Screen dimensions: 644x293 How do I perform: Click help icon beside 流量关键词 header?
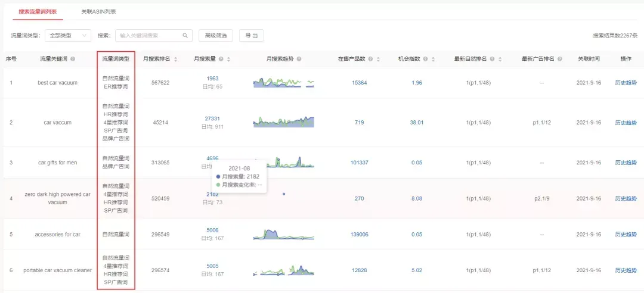[x=73, y=59]
